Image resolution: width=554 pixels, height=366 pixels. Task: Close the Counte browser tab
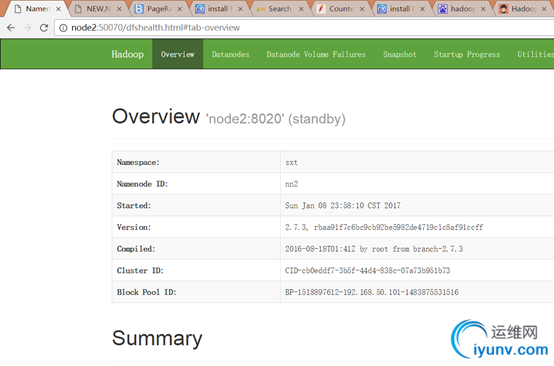pyautogui.click(x=362, y=9)
